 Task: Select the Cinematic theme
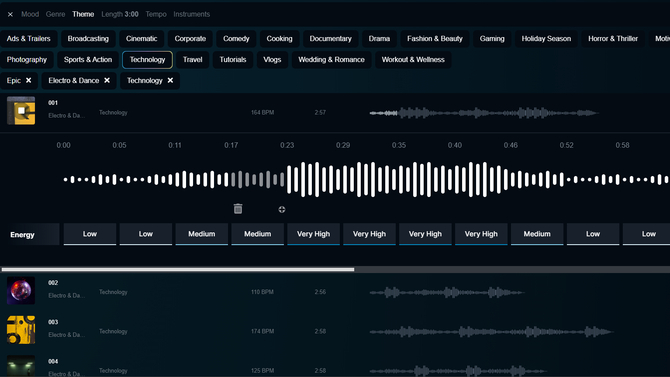141,38
